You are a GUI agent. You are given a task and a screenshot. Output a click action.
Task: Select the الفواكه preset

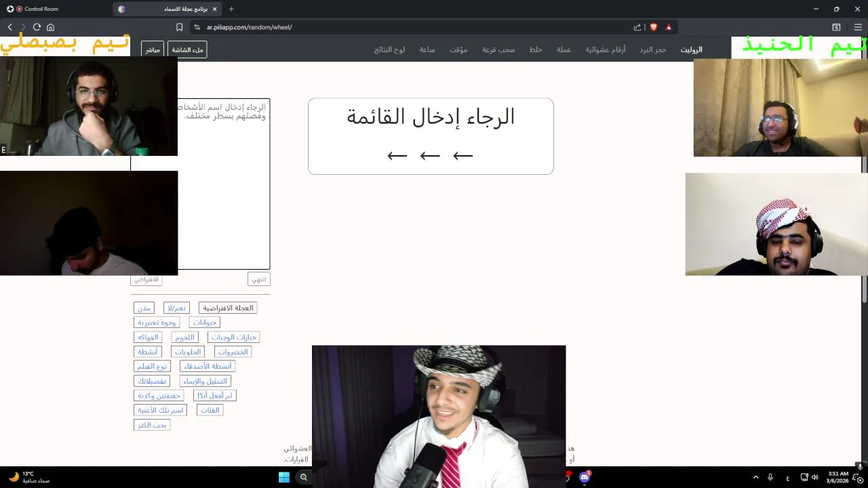148,337
